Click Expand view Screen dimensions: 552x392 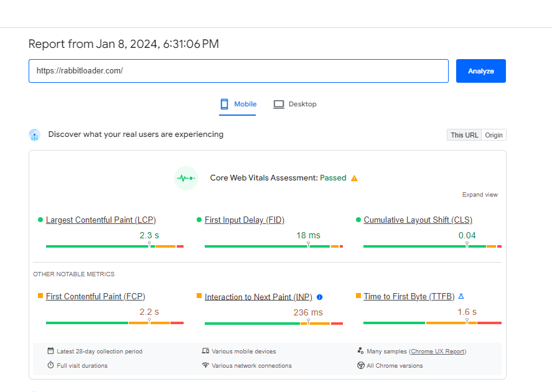[x=480, y=194]
